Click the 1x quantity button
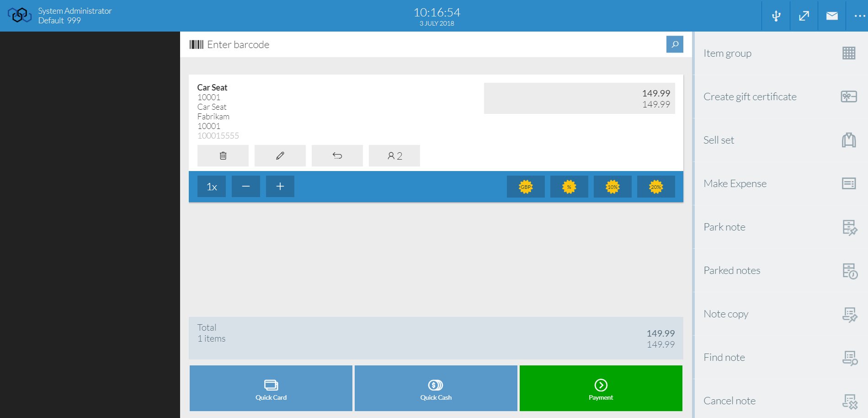This screenshot has width=868, height=418. tap(212, 187)
